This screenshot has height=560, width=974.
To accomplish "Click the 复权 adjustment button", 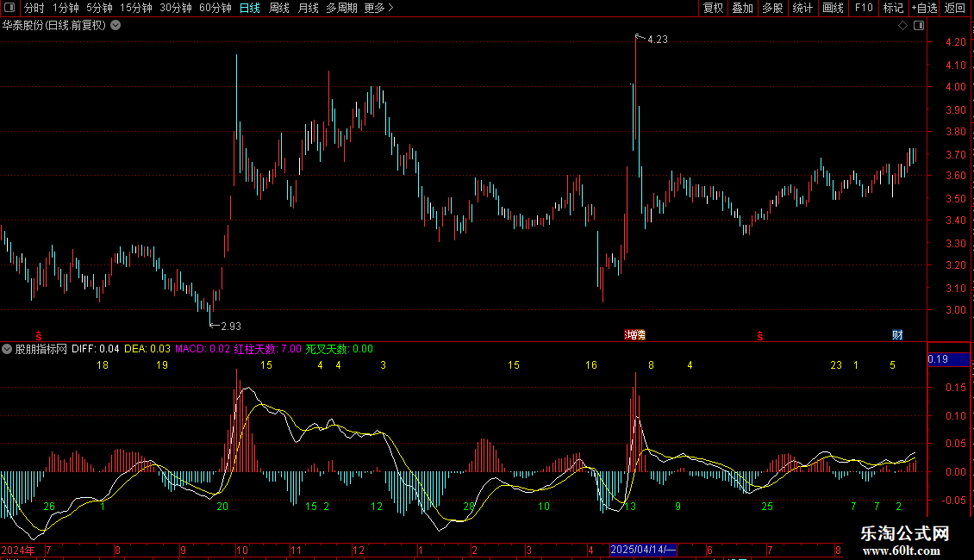I will (713, 8).
